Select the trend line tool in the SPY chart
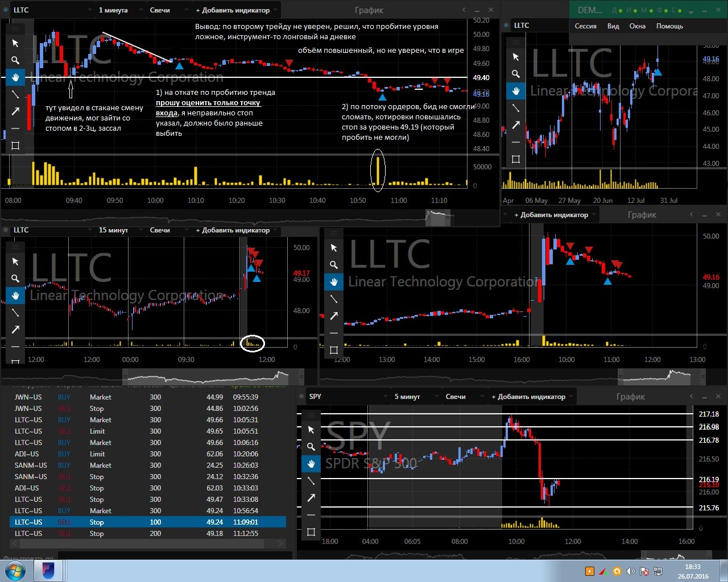The width and height of the screenshot is (728, 582). point(311,481)
